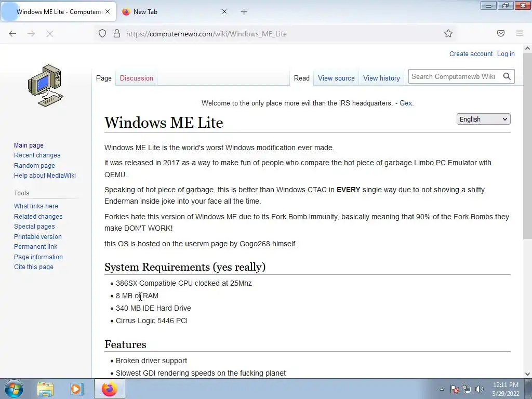Open the volume speaker tray icon
Screen dimensions: 532x399
(480, 390)
